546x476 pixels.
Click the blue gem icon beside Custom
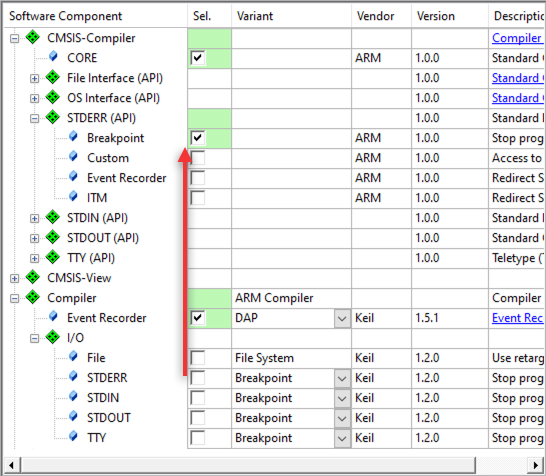[73, 157]
